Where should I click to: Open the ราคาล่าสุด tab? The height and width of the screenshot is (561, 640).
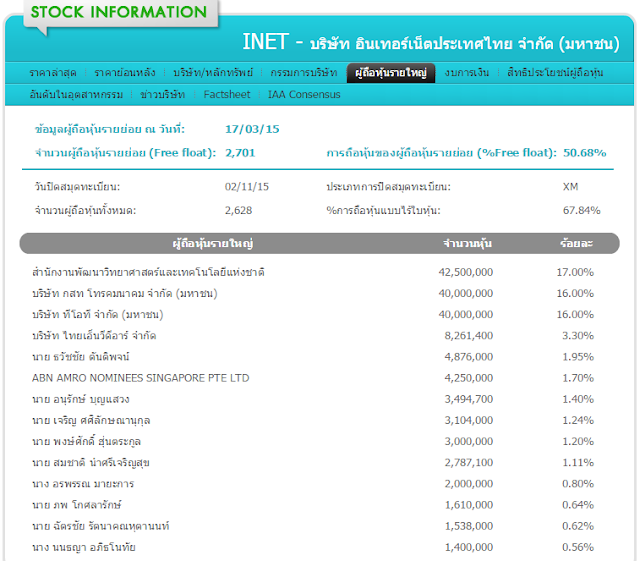(53, 73)
